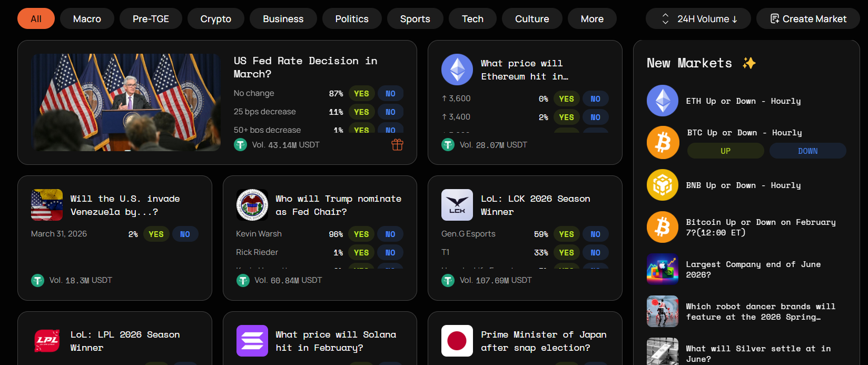
Task: Open truncated Ethereum price market card title
Action: click(525, 70)
